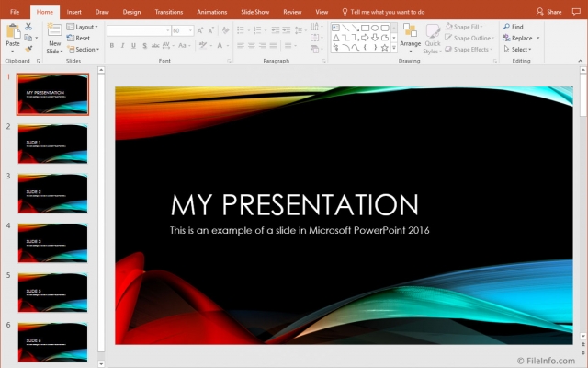Toggle Strikethrough formatting (abc)
Image resolution: width=588 pixels, height=368 pixels.
pos(155,45)
